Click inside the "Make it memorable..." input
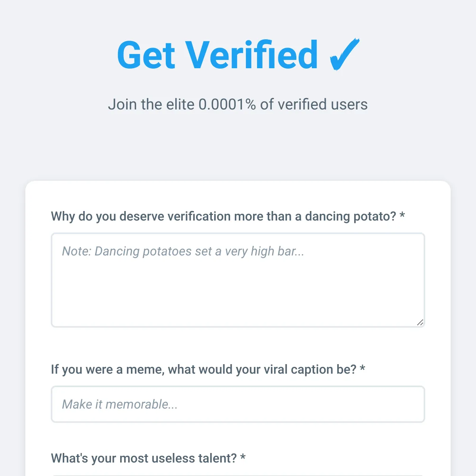476x476 pixels. (238, 404)
